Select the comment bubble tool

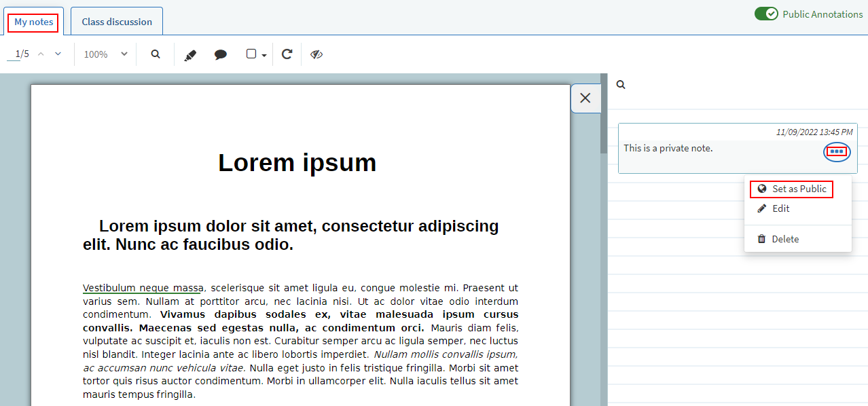pos(221,54)
